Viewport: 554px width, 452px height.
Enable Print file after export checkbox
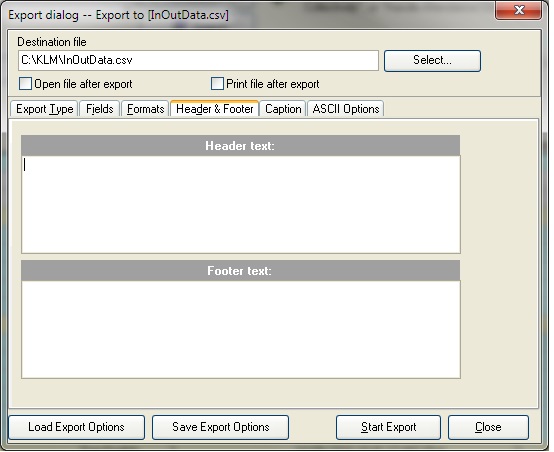(x=217, y=84)
